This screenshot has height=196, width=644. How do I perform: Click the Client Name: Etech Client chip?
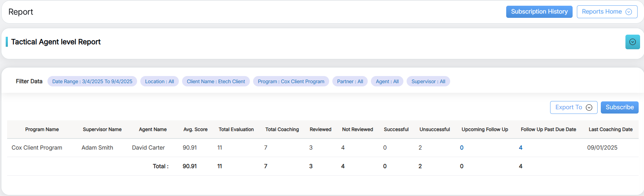coord(216,81)
